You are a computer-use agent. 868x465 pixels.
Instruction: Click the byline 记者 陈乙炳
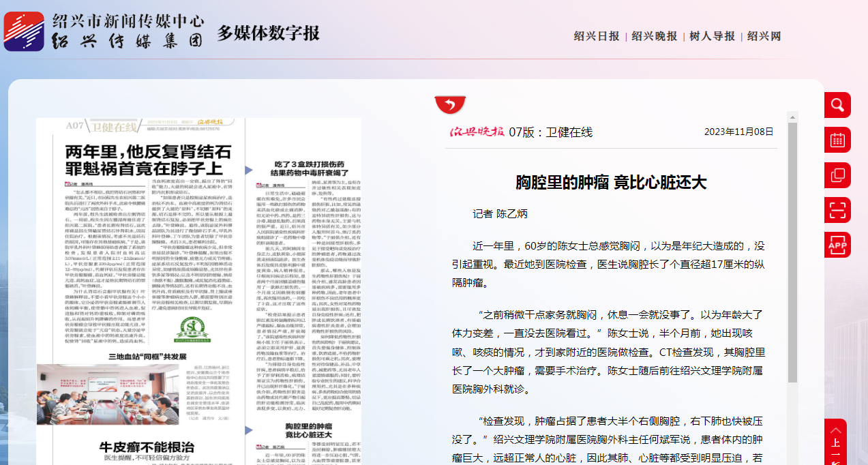[x=500, y=213]
